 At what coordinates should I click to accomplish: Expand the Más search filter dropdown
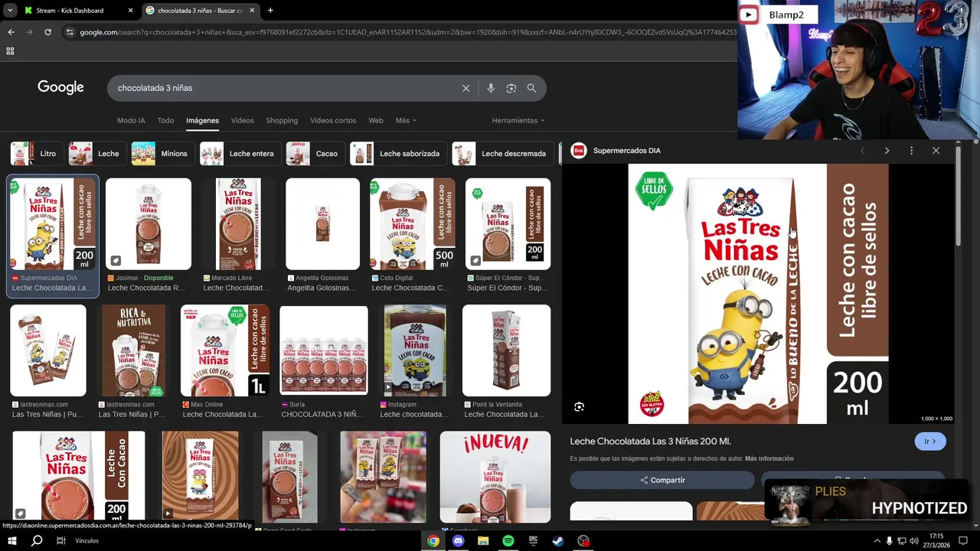click(x=406, y=121)
